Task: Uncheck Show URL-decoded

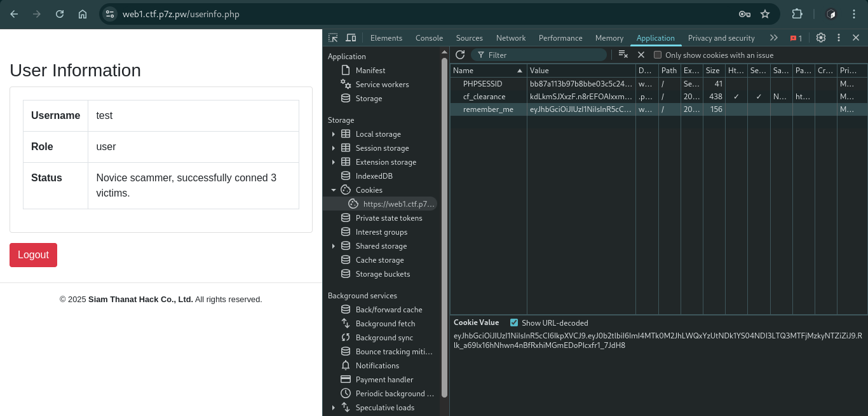Action: (514, 323)
